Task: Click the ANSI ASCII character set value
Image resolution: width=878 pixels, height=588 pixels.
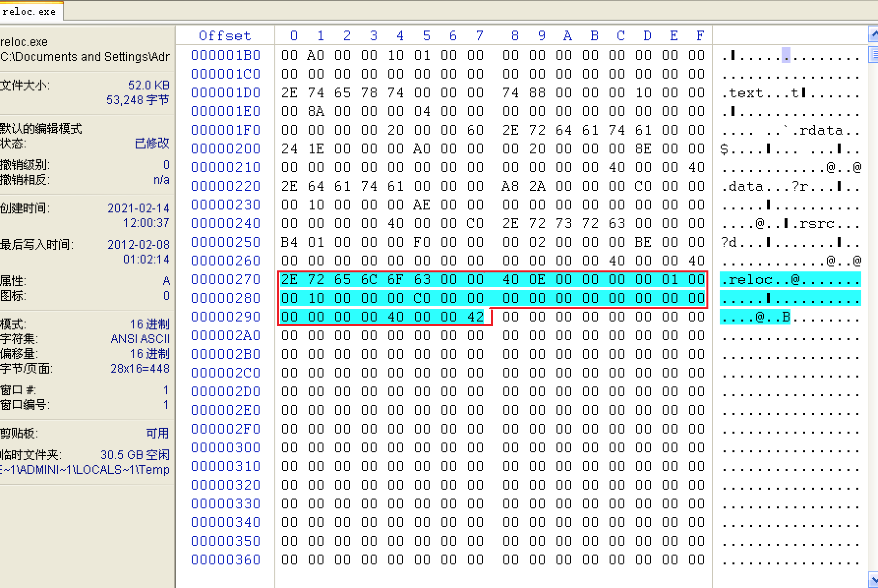Action: 140,339
